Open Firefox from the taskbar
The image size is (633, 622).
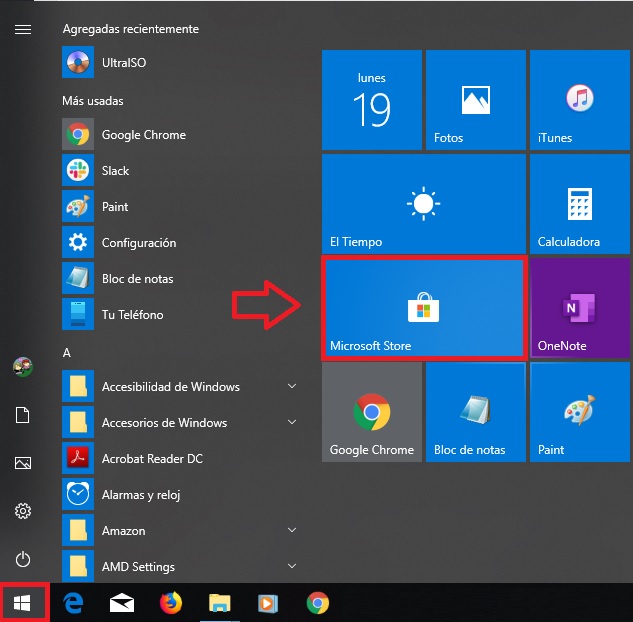point(172,602)
